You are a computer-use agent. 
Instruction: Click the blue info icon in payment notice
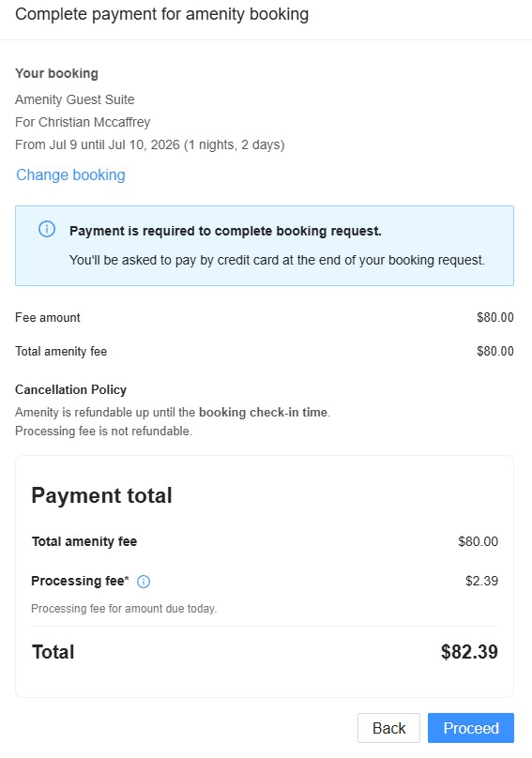(47, 229)
